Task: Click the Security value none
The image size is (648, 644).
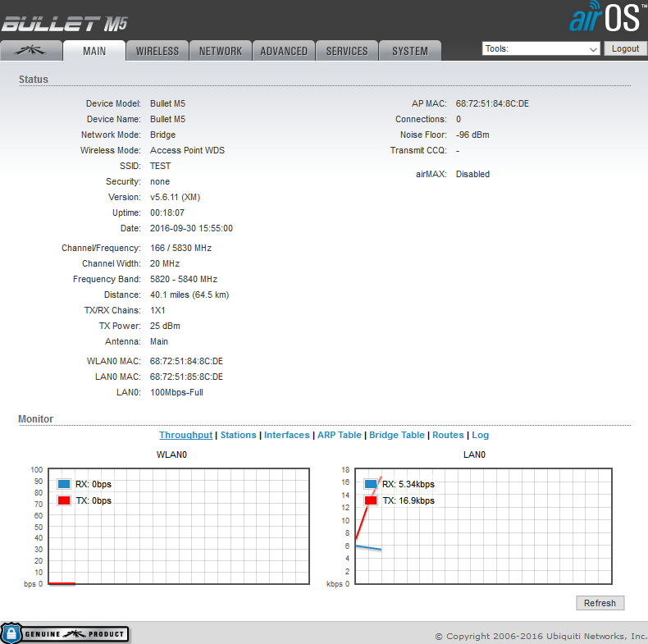Action: pos(159,181)
